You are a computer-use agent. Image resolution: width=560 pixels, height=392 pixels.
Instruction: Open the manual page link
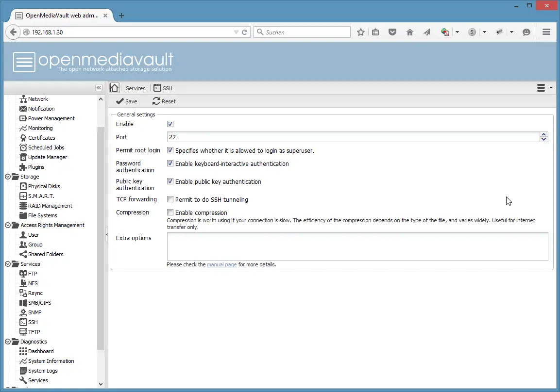pyautogui.click(x=222, y=264)
